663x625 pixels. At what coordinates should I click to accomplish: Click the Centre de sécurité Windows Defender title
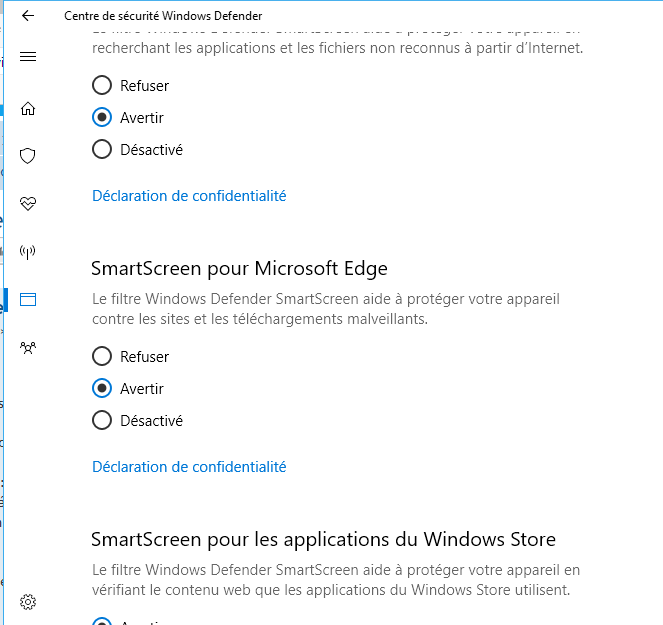(163, 16)
